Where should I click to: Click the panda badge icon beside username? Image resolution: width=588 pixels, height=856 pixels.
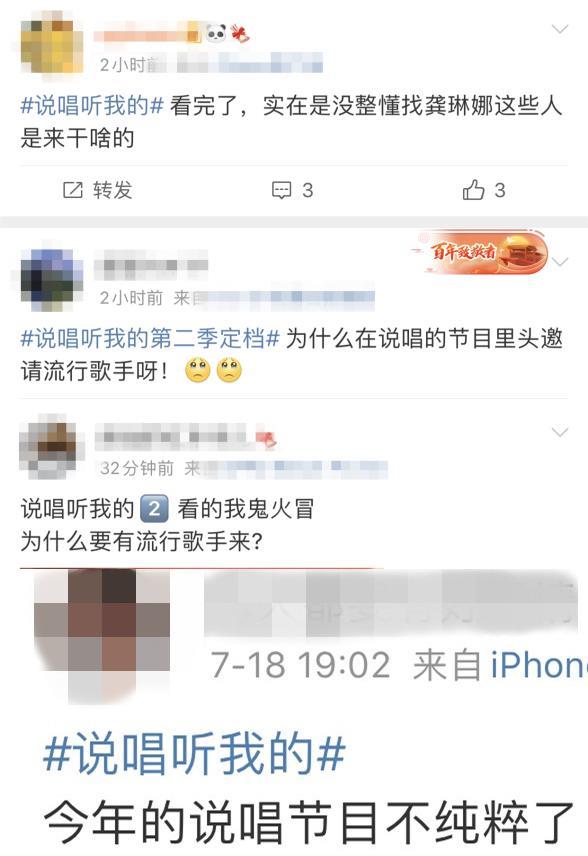point(216,34)
